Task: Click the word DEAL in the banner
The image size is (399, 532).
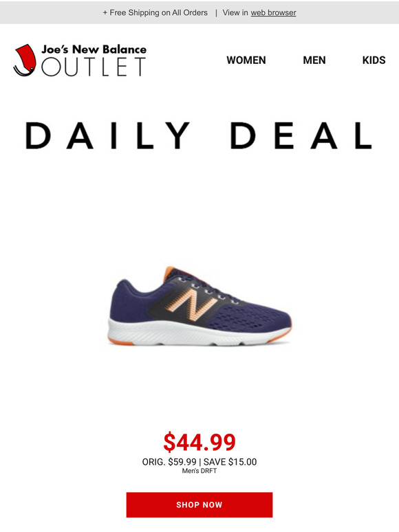Action: point(301,135)
